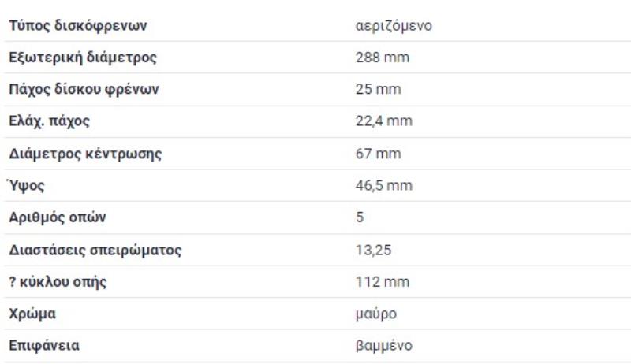Click the 'μαύρο' color value
Image resolution: width=631 pixels, height=364 pixels.
pyautogui.click(x=376, y=314)
